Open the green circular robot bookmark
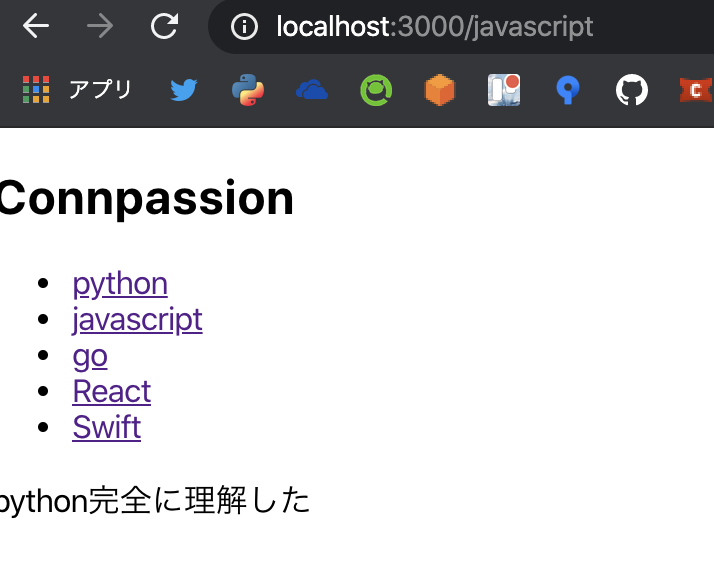This screenshot has height=580, width=714. point(376,90)
